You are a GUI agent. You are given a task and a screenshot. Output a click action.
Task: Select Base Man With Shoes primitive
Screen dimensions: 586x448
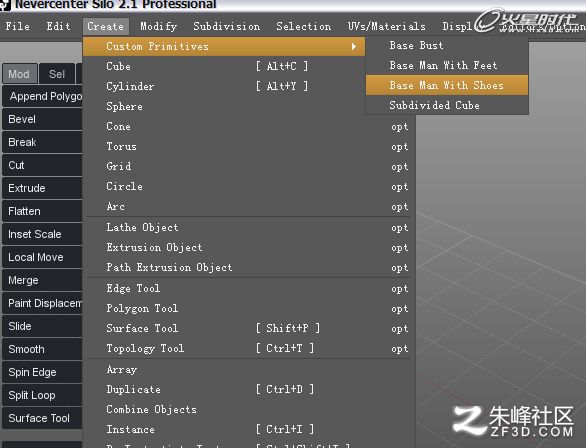pos(447,85)
